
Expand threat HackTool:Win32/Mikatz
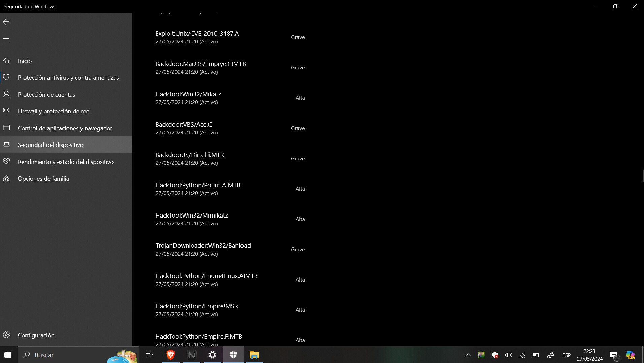(x=230, y=98)
